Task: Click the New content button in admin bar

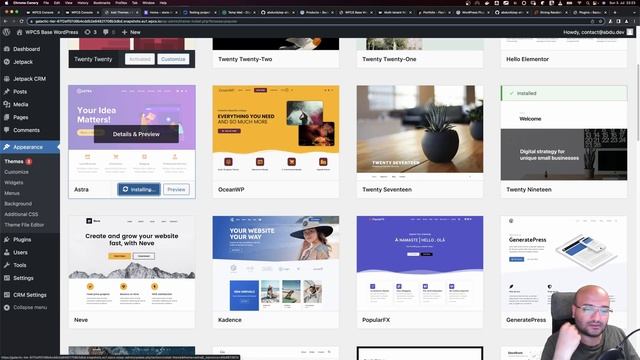Action: click(x=131, y=32)
